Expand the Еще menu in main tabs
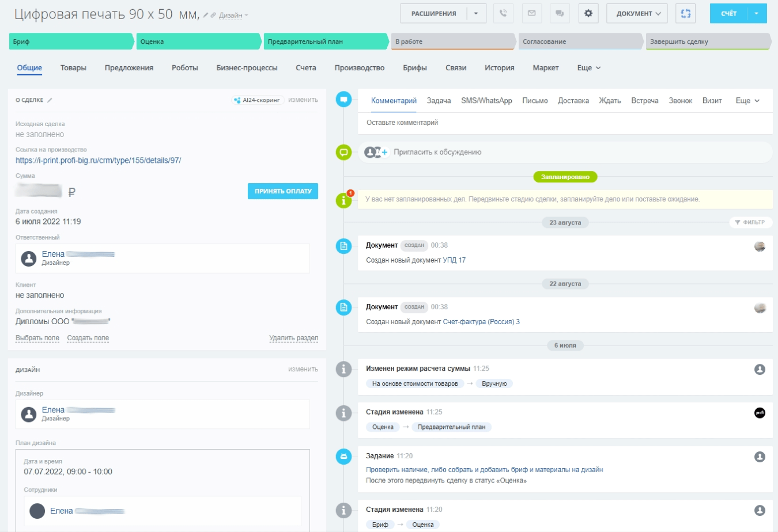Image resolution: width=778 pixels, height=532 pixels. [x=588, y=68]
